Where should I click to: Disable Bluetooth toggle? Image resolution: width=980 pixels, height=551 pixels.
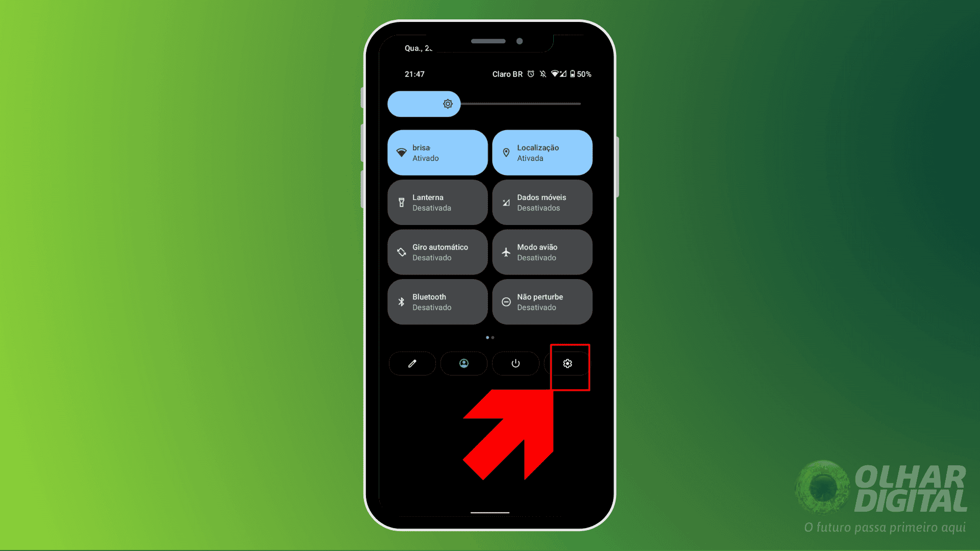click(x=437, y=302)
